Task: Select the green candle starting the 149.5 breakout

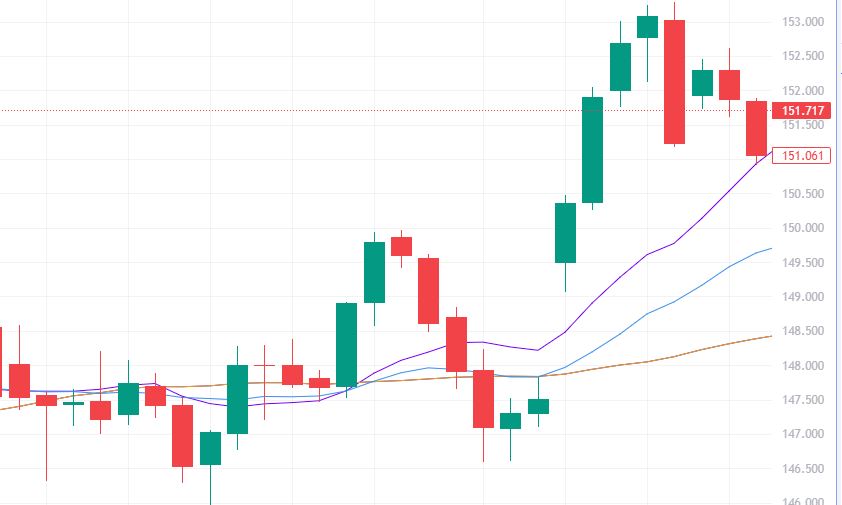Action: [566, 232]
